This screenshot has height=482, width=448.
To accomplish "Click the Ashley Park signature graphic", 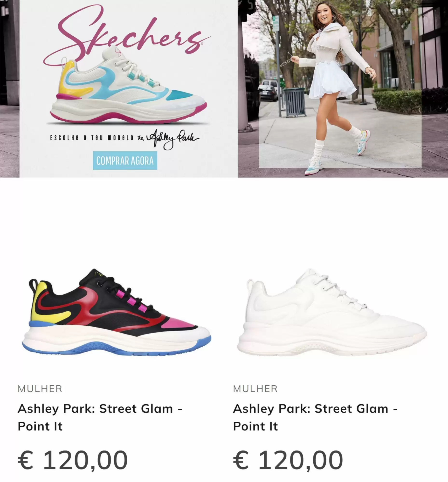I will pyautogui.click(x=172, y=139).
